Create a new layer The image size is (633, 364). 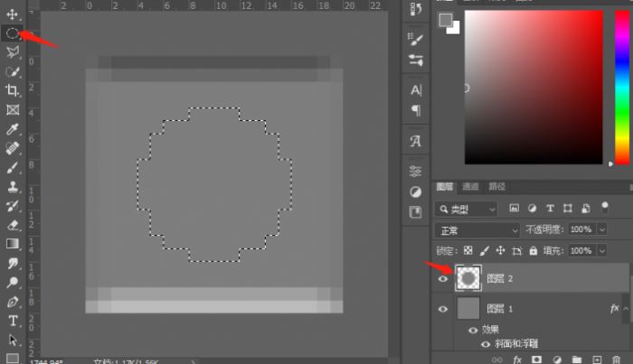pyautogui.click(x=597, y=359)
